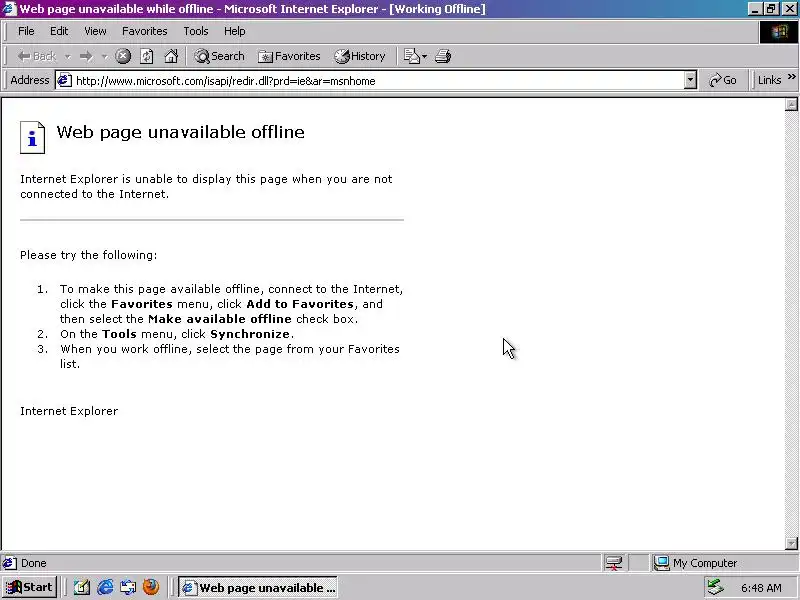Open the Search toolbar button
Image resolution: width=800 pixels, height=600 pixels.
click(219, 56)
